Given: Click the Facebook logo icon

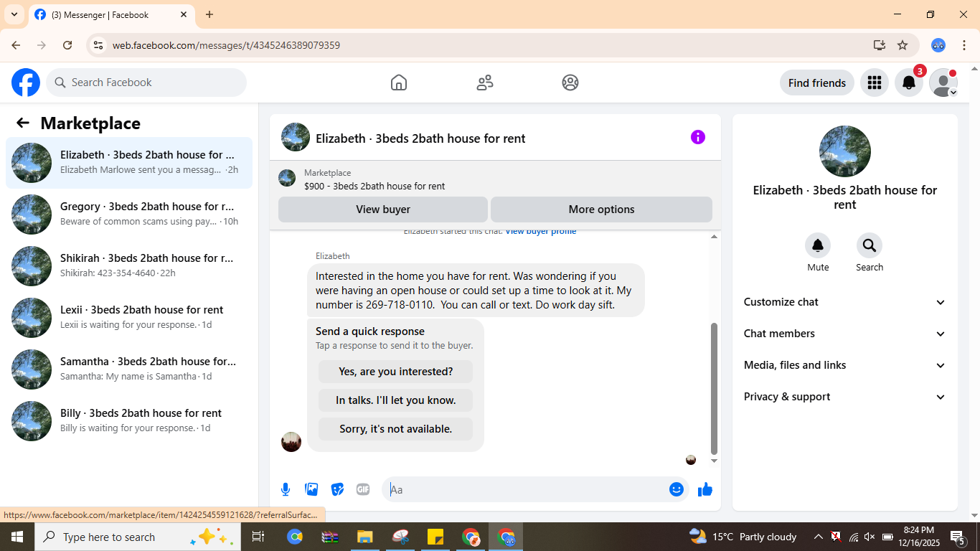Looking at the screenshot, I should [26, 83].
